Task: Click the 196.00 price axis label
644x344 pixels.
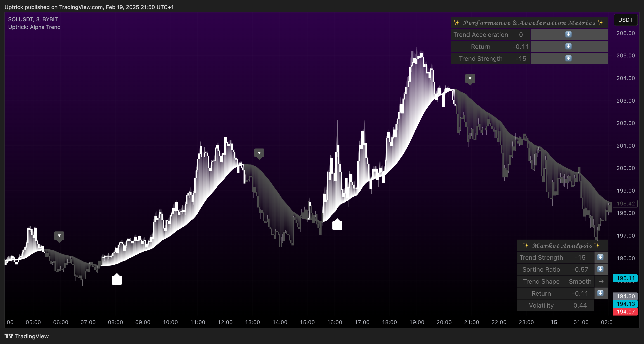Action: click(x=625, y=258)
